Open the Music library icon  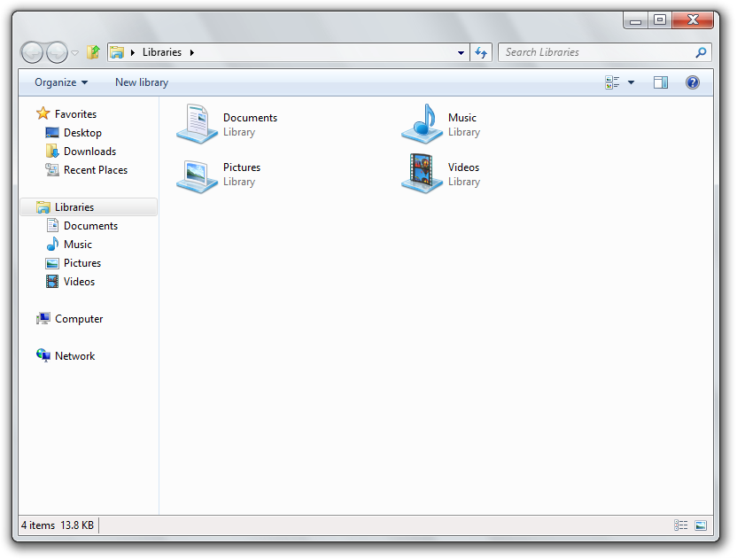[x=423, y=124]
